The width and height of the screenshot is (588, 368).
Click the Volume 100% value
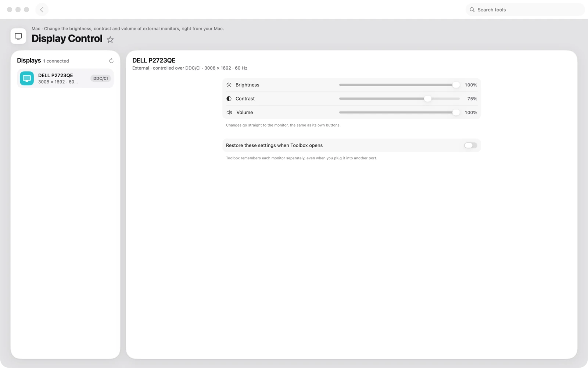pyautogui.click(x=471, y=113)
